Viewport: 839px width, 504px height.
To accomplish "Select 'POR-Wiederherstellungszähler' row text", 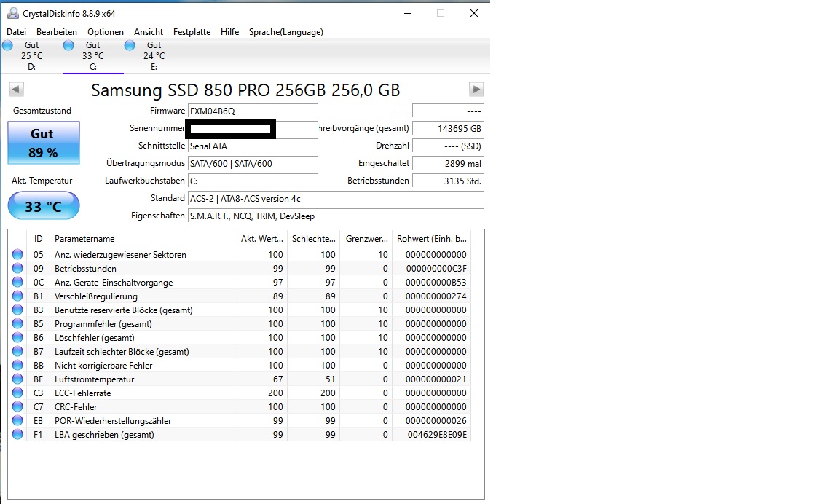I will click(x=113, y=420).
